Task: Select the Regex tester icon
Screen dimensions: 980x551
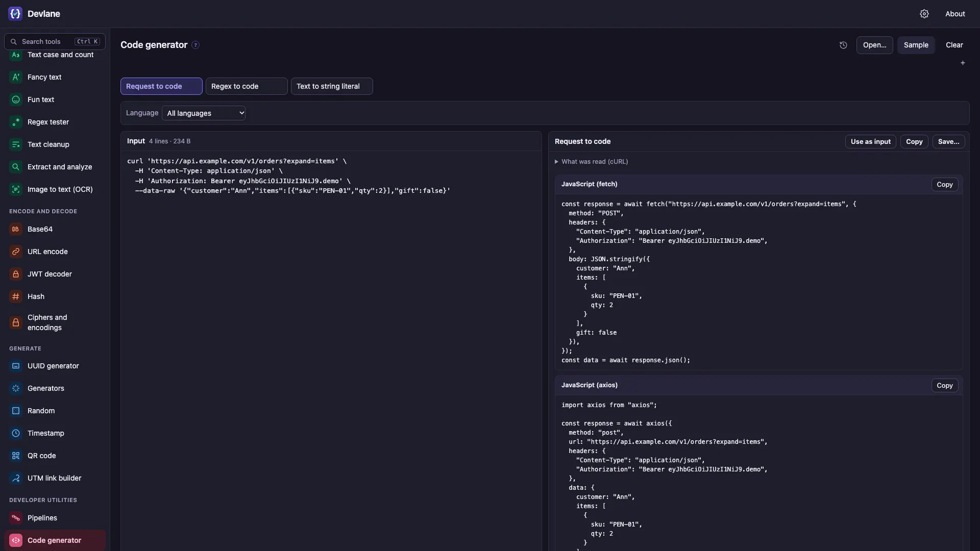Action: coord(16,122)
